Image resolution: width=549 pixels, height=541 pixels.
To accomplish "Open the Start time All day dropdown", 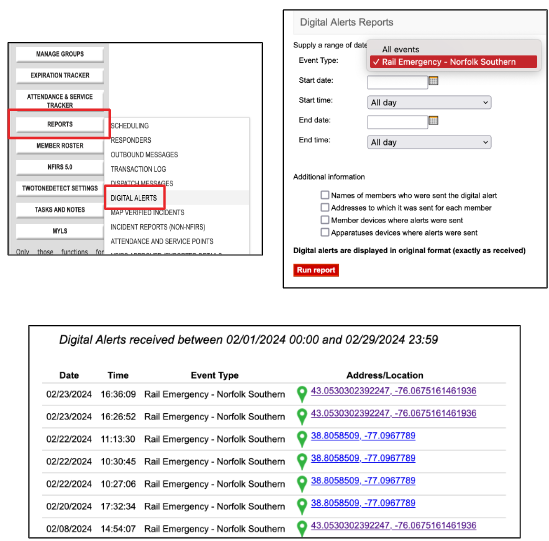I will tap(429, 103).
